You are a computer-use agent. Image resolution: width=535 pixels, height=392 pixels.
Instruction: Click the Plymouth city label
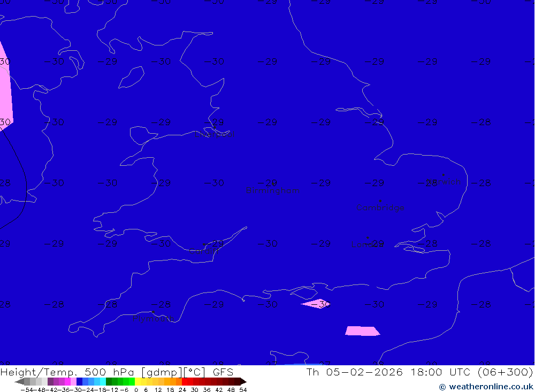(153, 319)
